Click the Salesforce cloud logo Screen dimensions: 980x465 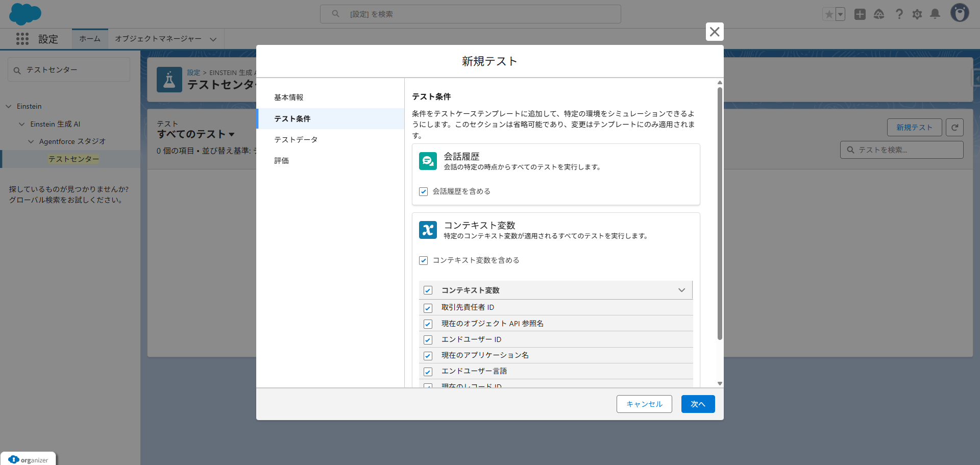pos(25,14)
